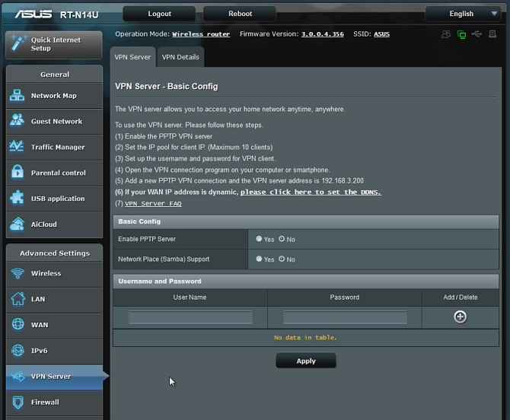Open LAN settings menu item
This screenshot has height=420, width=510.
[x=54, y=299]
